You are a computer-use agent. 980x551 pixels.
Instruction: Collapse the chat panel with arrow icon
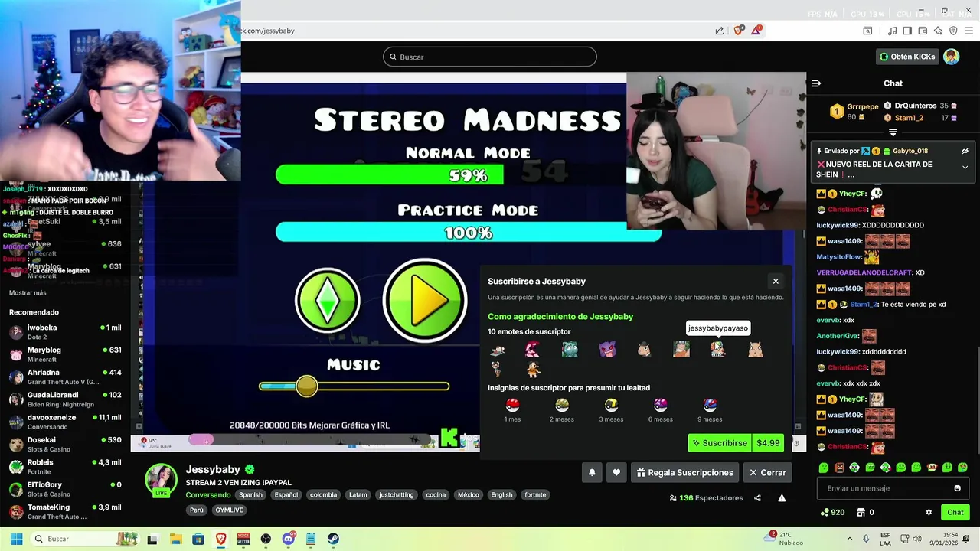pos(816,83)
